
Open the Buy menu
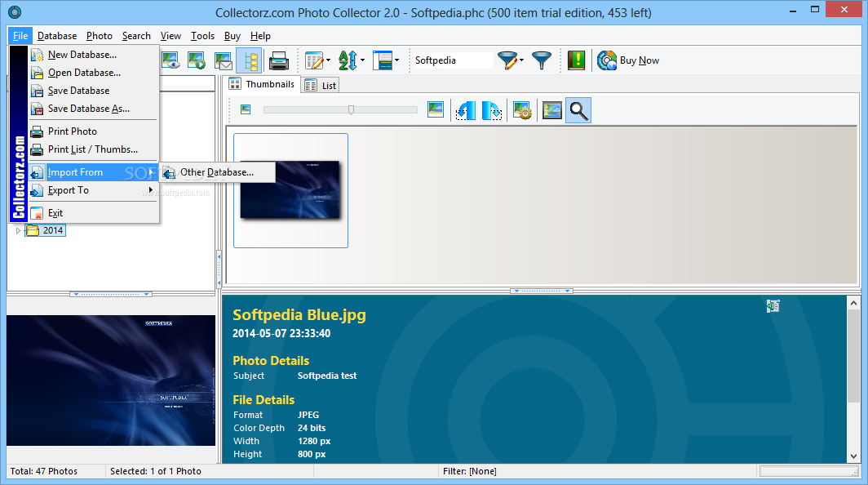pos(232,36)
